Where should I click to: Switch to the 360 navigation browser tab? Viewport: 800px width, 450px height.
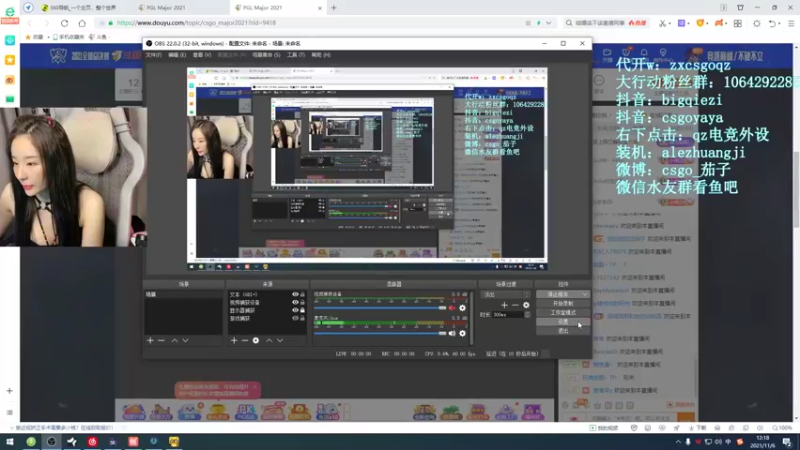click(x=82, y=8)
